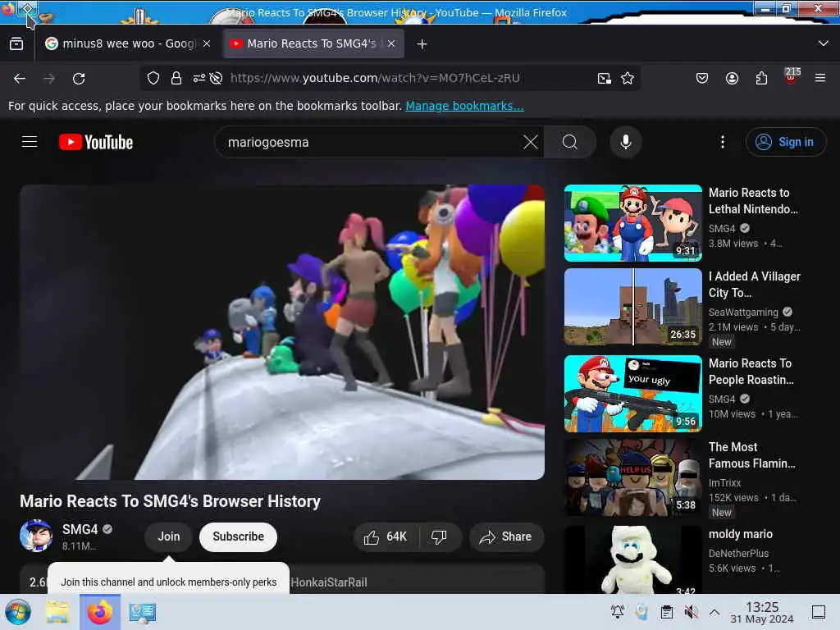
Task: Open YouTube guide hamburger menu
Action: click(30, 142)
